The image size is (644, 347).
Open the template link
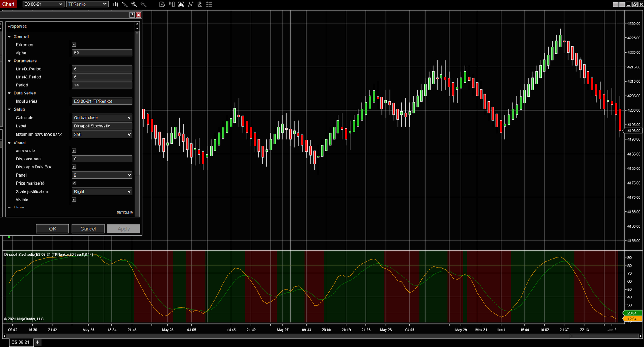124,212
